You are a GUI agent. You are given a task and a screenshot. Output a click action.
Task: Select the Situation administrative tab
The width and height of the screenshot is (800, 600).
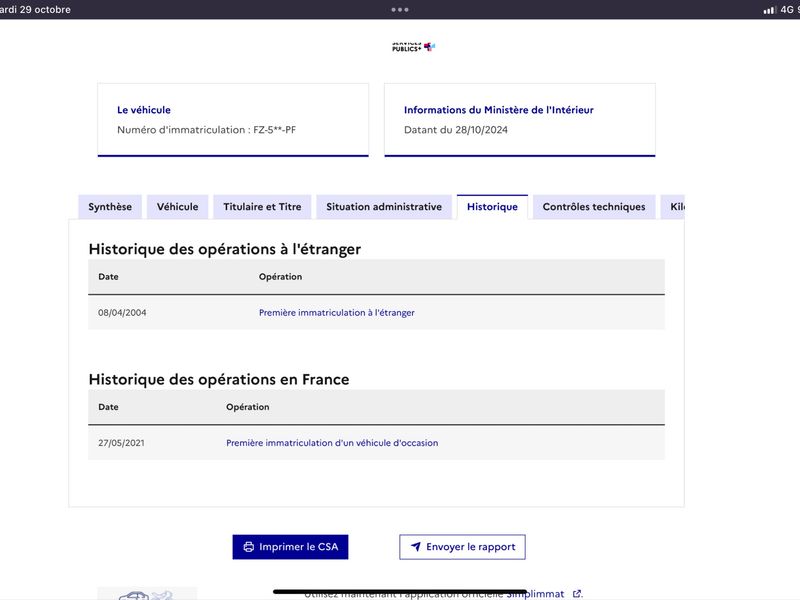(x=384, y=207)
